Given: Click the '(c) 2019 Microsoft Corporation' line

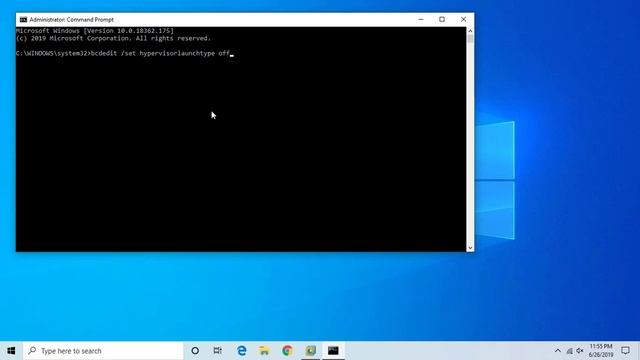Looking at the screenshot, I should pyautogui.click(x=113, y=38).
